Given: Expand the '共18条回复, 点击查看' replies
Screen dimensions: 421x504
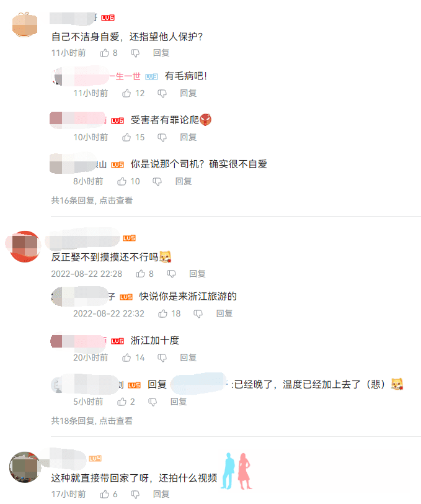Looking at the screenshot, I should click(92, 421).
